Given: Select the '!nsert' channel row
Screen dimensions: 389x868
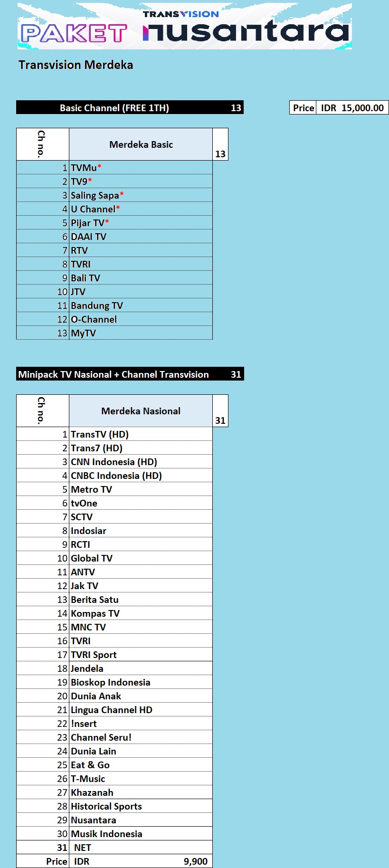Looking at the screenshot, I should pos(114,723).
